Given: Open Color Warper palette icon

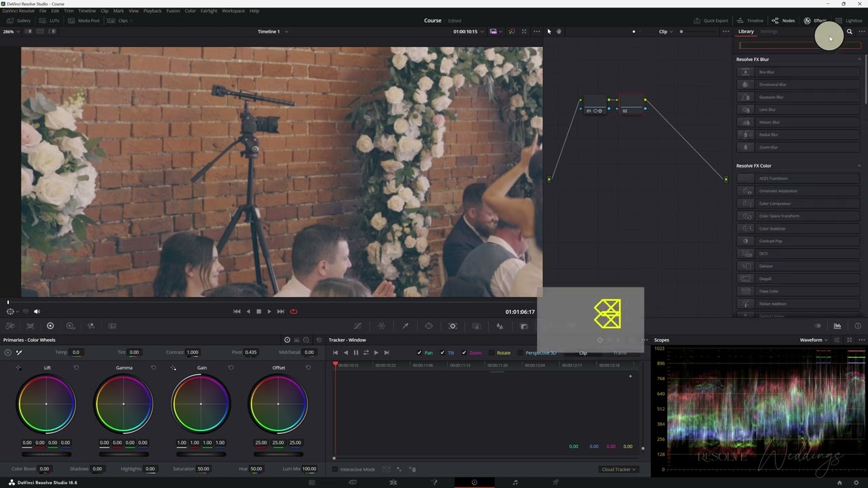Looking at the screenshot, I should pyautogui.click(x=381, y=326).
